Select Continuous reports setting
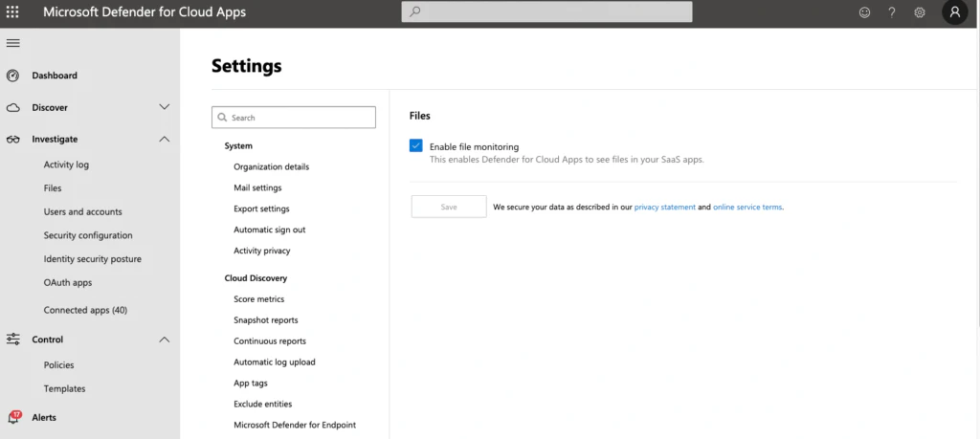The width and height of the screenshot is (980, 439). (x=270, y=341)
